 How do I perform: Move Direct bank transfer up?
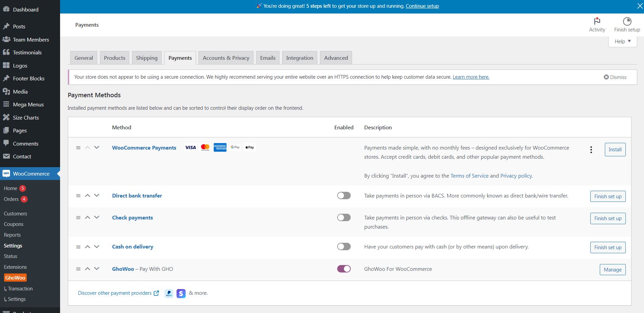coord(87,195)
